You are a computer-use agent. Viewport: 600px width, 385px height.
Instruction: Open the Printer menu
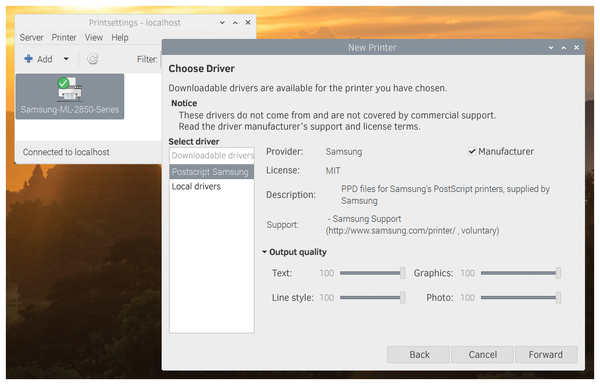pos(64,38)
